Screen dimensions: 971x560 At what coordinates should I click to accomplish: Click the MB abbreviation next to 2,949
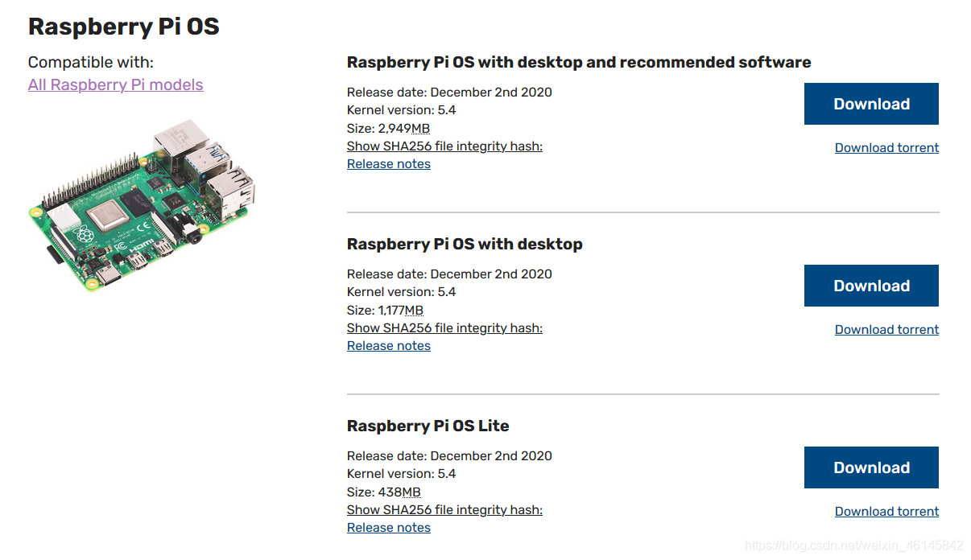click(x=420, y=129)
